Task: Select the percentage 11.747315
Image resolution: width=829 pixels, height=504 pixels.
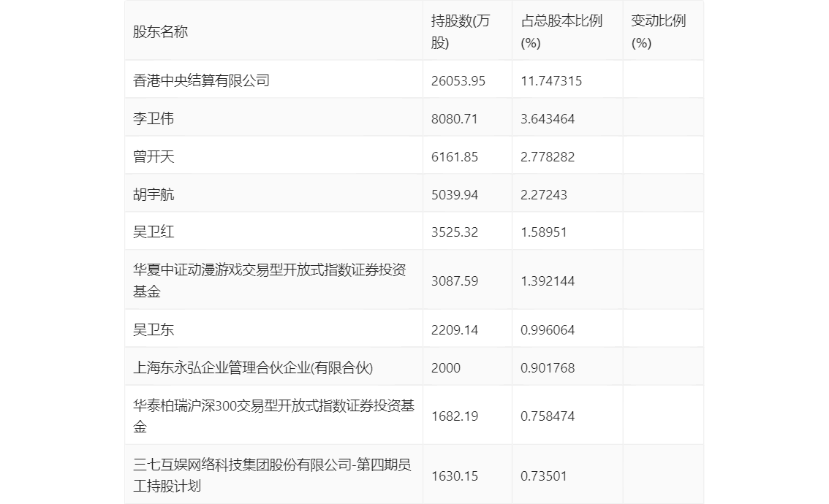Action: (551, 81)
